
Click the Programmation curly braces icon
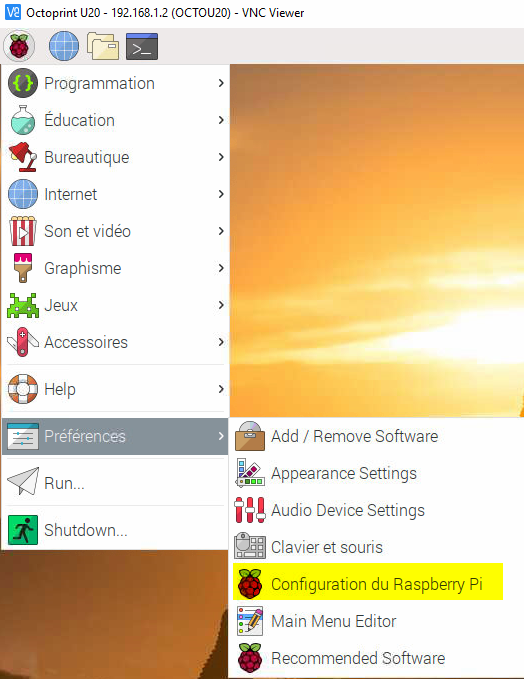click(x=23, y=83)
